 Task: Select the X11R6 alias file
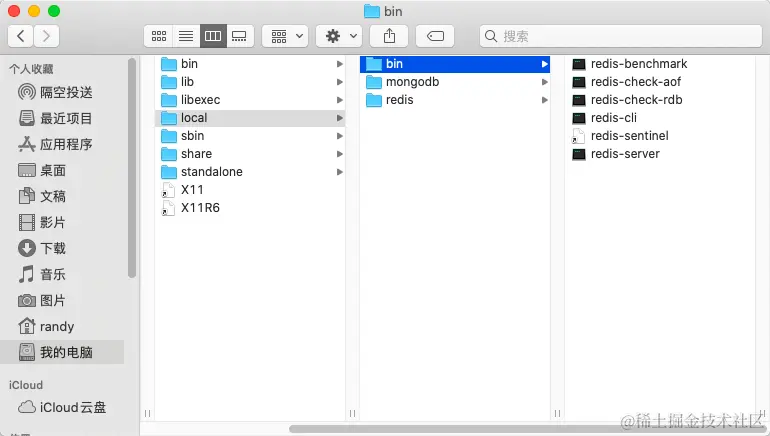coord(250,208)
